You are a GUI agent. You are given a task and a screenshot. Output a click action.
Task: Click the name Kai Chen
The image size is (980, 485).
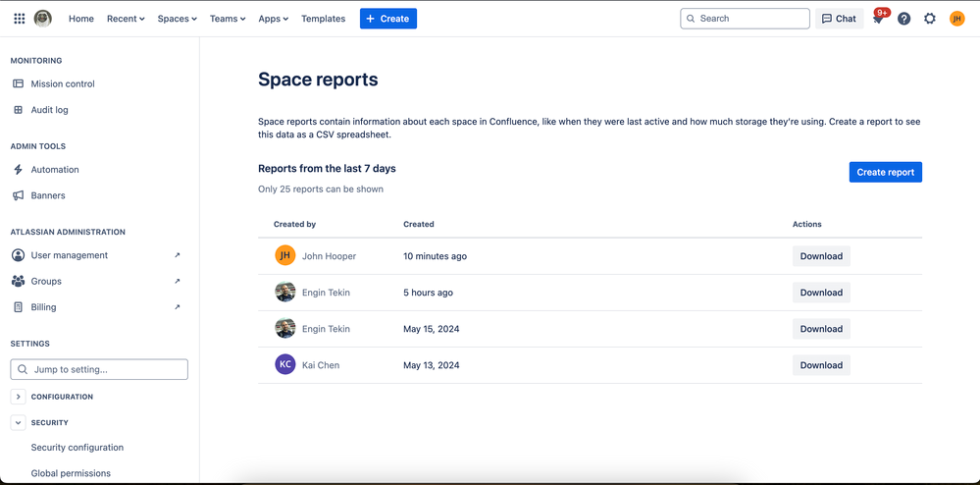[x=321, y=365]
